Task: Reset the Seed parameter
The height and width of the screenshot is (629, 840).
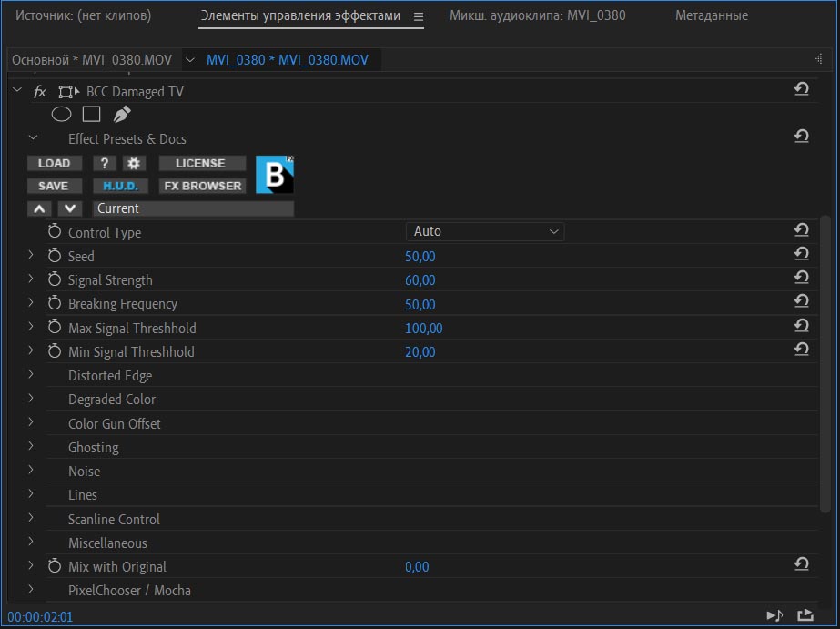Action: click(x=802, y=254)
